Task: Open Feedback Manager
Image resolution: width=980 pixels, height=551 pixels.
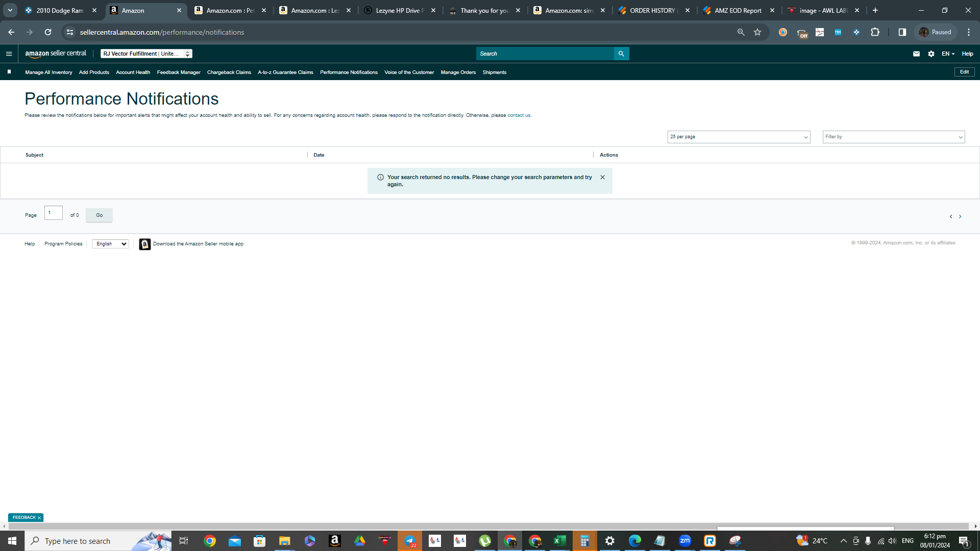Action: click(x=179, y=72)
